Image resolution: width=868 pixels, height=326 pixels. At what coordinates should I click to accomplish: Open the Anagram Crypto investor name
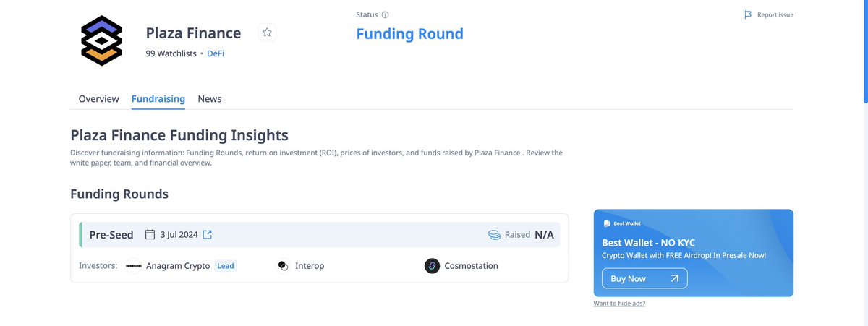[178, 266]
